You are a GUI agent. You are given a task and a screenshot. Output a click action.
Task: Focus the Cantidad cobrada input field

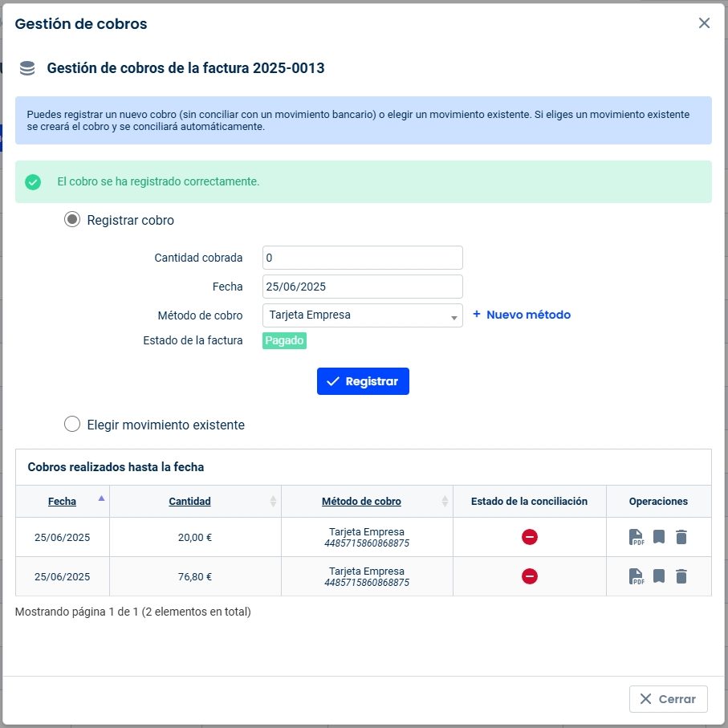coord(362,258)
